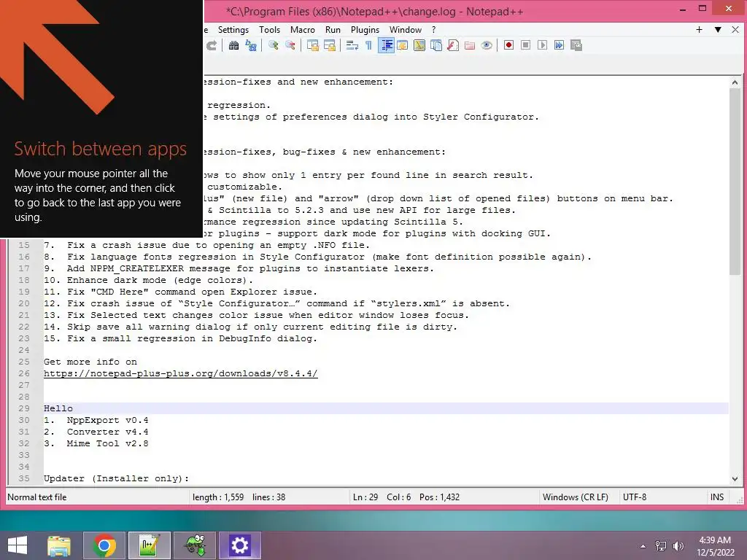Click the 'Converter v4.4' line
Viewport: 747px width, 560px height.
coord(96,432)
